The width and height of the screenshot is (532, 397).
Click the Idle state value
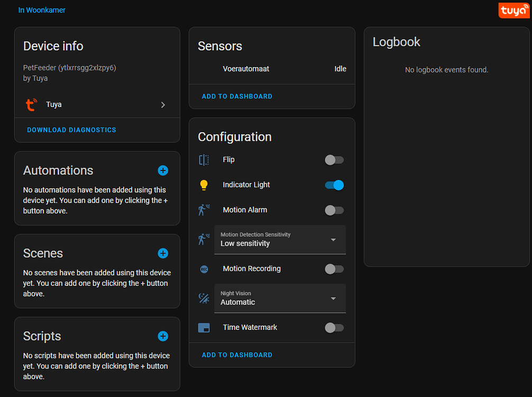[341, 69]
